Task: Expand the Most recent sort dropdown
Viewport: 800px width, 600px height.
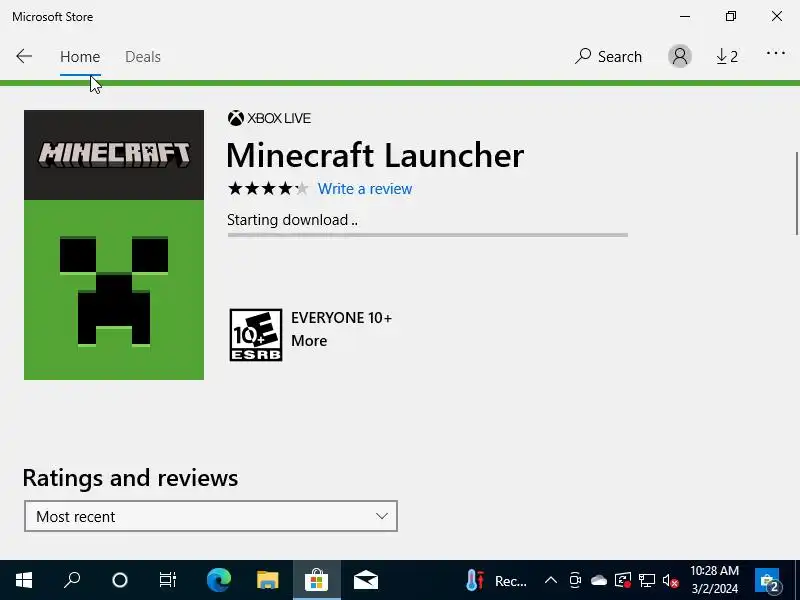Action: pos(211,516)
